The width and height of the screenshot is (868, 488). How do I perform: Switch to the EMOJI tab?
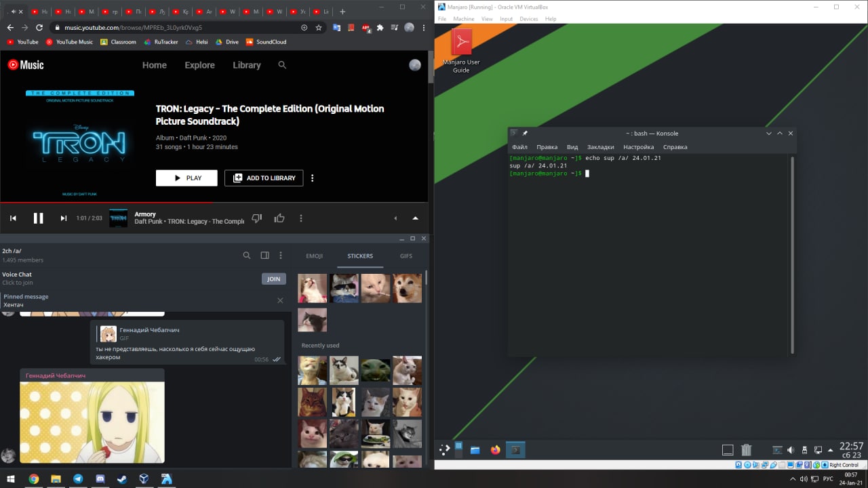314,256
